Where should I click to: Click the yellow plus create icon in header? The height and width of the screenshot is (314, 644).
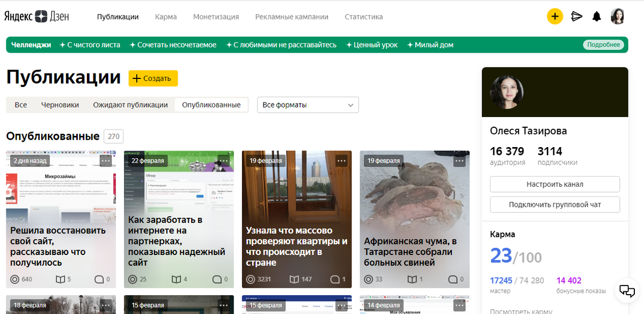[555, 17]
